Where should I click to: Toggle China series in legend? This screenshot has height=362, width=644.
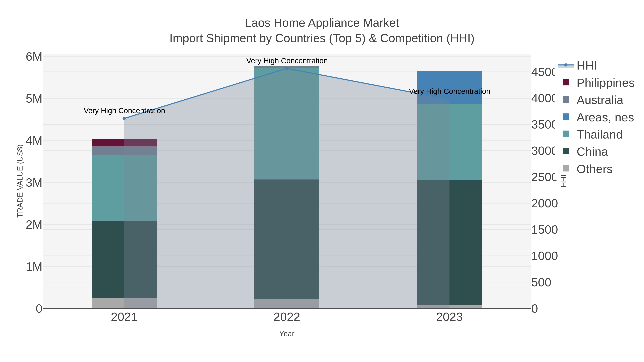click(585, 152)
